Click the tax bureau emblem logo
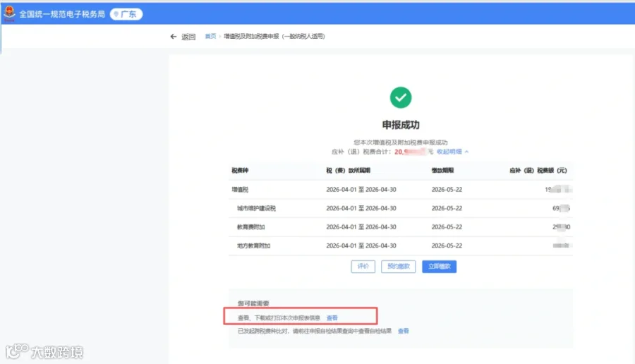 click(9, 13)
